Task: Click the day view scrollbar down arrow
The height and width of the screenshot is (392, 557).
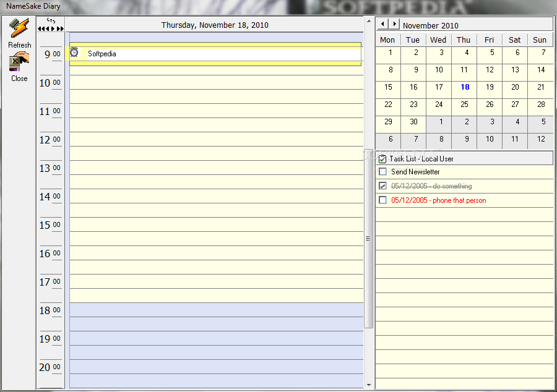Action: (x=369, y=385)
